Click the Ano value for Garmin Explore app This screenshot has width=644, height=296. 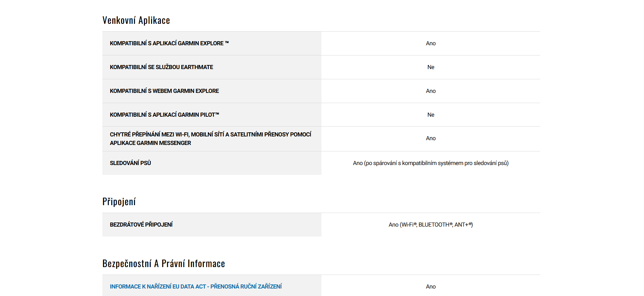pyautogui.click(x=431, y=44)
